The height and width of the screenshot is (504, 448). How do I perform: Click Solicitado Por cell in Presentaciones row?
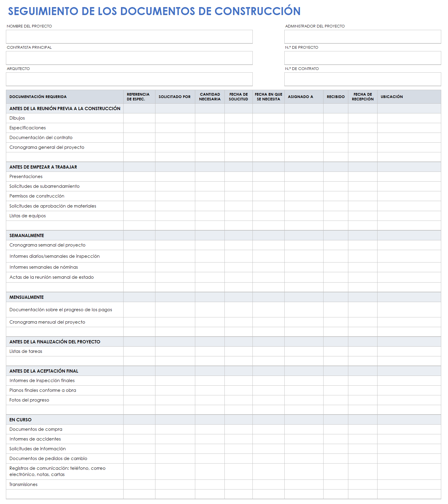coord(175,177)
